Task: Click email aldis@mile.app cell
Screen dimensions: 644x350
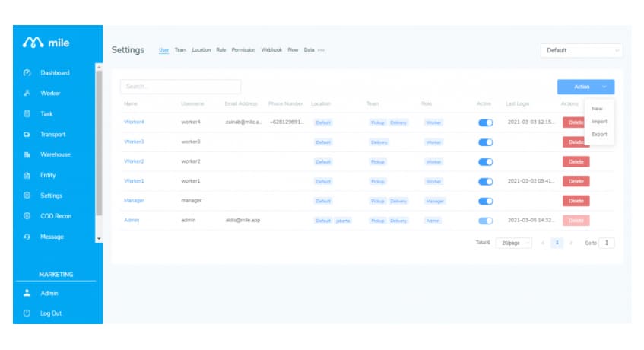Action: pos(243,221)
